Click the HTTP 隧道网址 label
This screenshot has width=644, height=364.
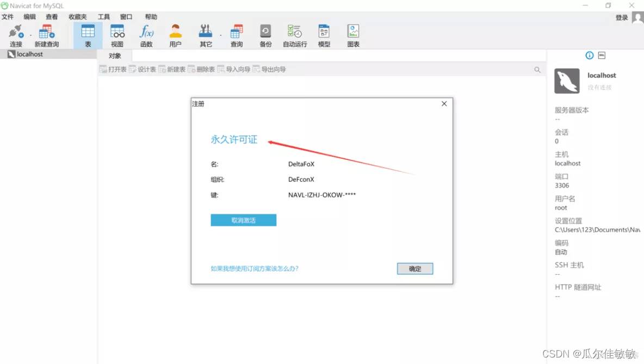click(578, 287)
